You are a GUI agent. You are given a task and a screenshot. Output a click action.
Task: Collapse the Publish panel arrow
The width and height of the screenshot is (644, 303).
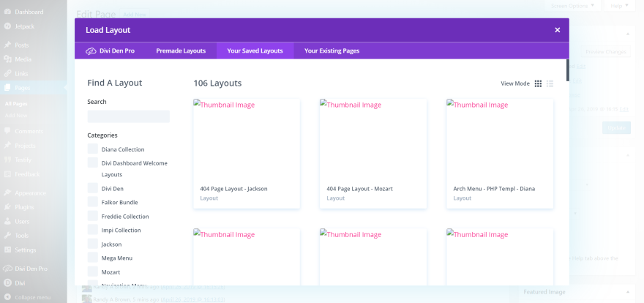tap(628, 34)
